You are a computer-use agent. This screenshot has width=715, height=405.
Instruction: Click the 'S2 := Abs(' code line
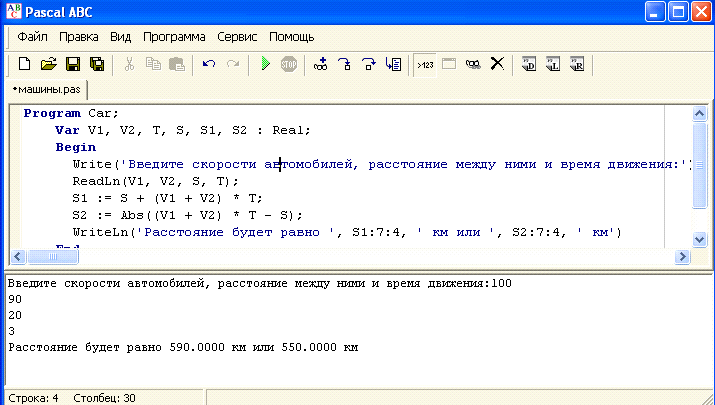(x=187, y=215)
